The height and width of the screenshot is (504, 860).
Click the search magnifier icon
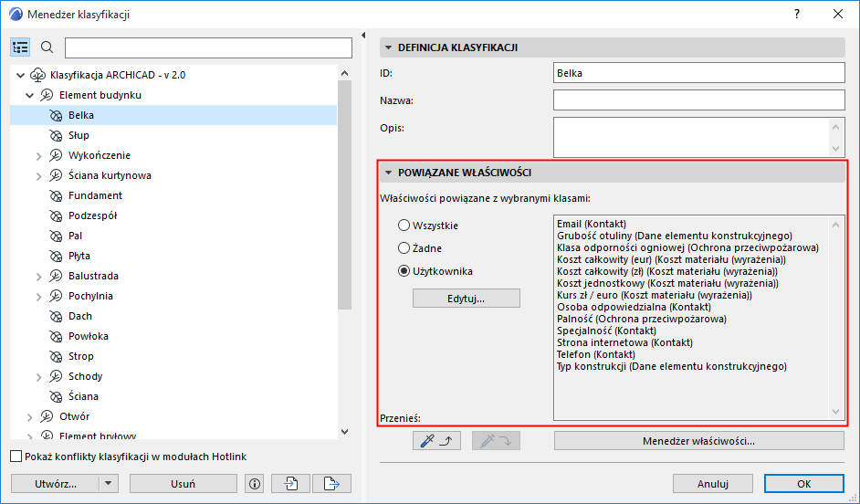click(x=47, y=47)
